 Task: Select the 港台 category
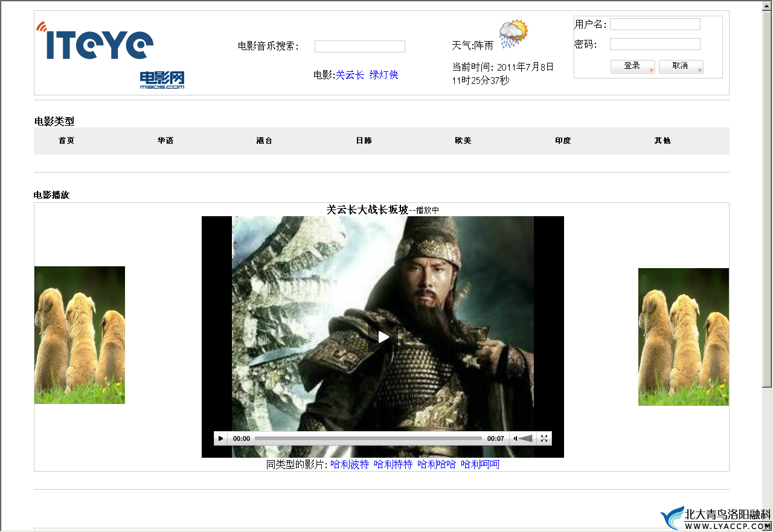265,141
